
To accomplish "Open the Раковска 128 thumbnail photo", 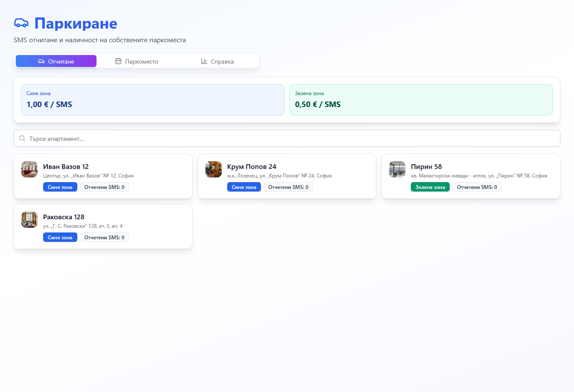I will [29, 220].
